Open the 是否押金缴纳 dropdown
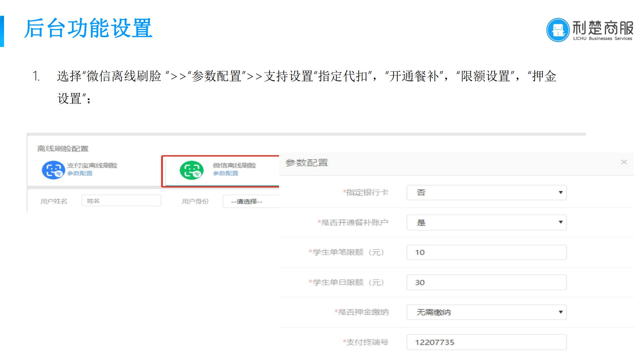This screenshot has width=644, height=362. (486, 312)
